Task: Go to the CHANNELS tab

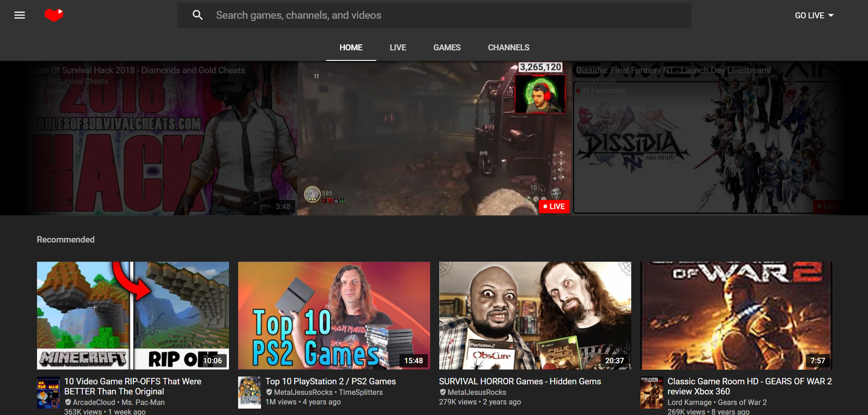Action: point(508,48)
